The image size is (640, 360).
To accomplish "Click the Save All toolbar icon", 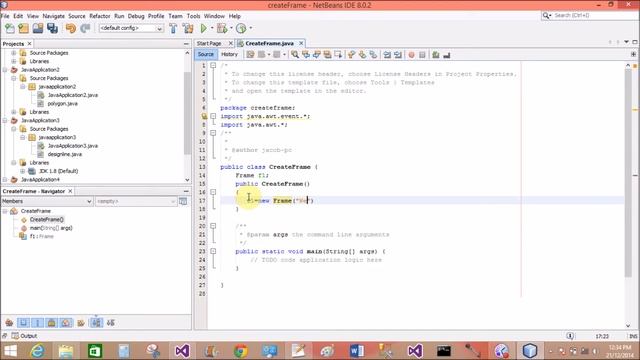I will point(52,28).
